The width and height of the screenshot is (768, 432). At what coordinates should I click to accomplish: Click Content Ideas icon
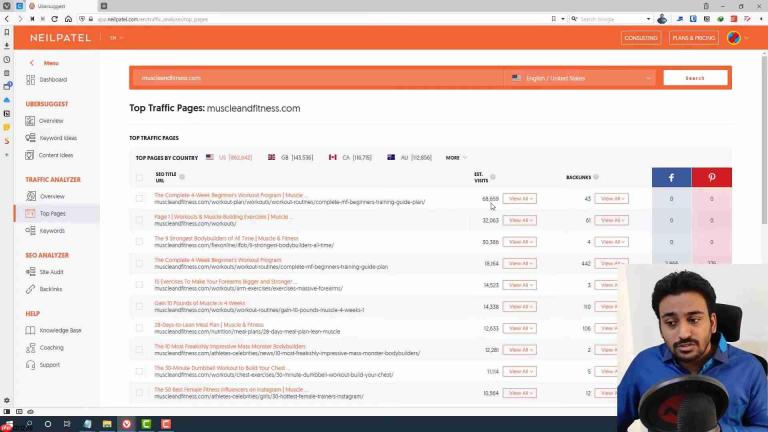[x=30, y=155]
